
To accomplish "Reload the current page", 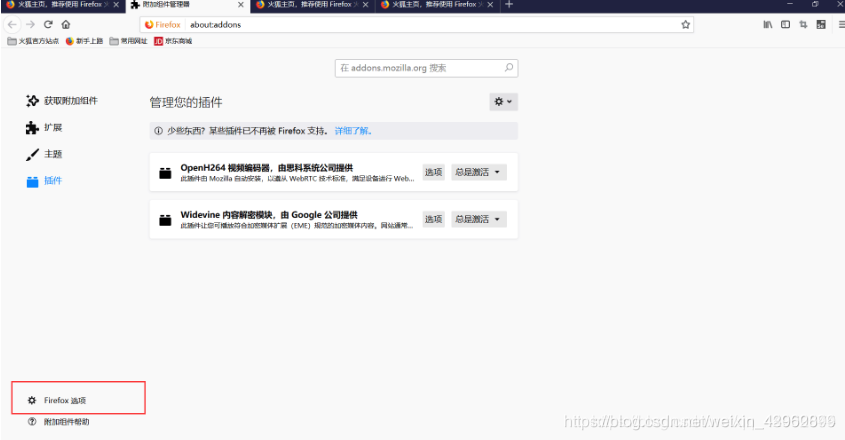I will click(48, 24).
